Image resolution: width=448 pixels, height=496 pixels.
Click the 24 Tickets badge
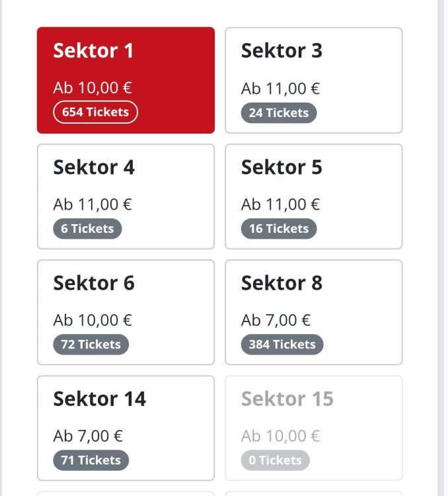pos(279,113)
